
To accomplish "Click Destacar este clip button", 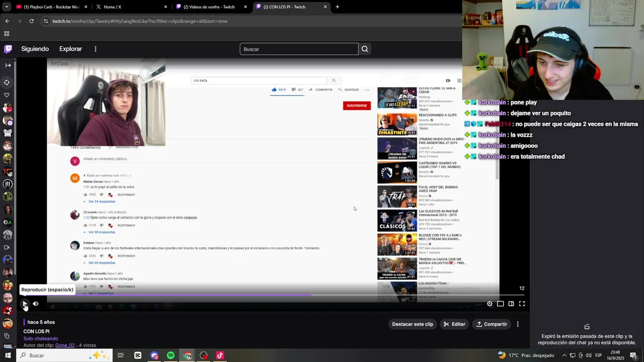I will 413,324.
